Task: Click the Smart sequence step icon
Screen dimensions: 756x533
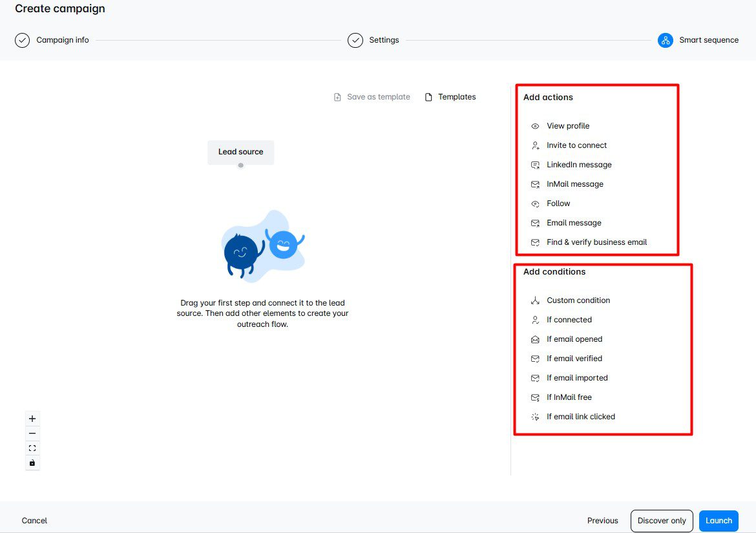Action: tap(666, 40)
